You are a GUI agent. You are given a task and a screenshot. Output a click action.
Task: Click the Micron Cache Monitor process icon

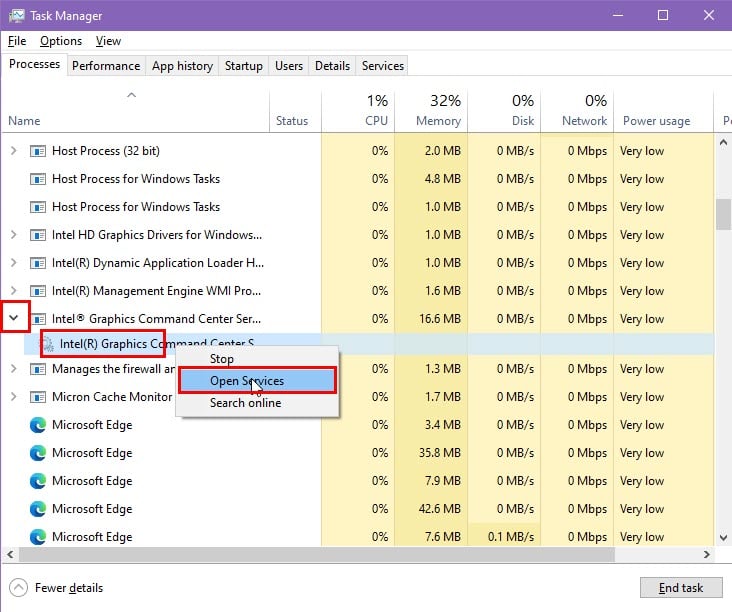[38, 397]
